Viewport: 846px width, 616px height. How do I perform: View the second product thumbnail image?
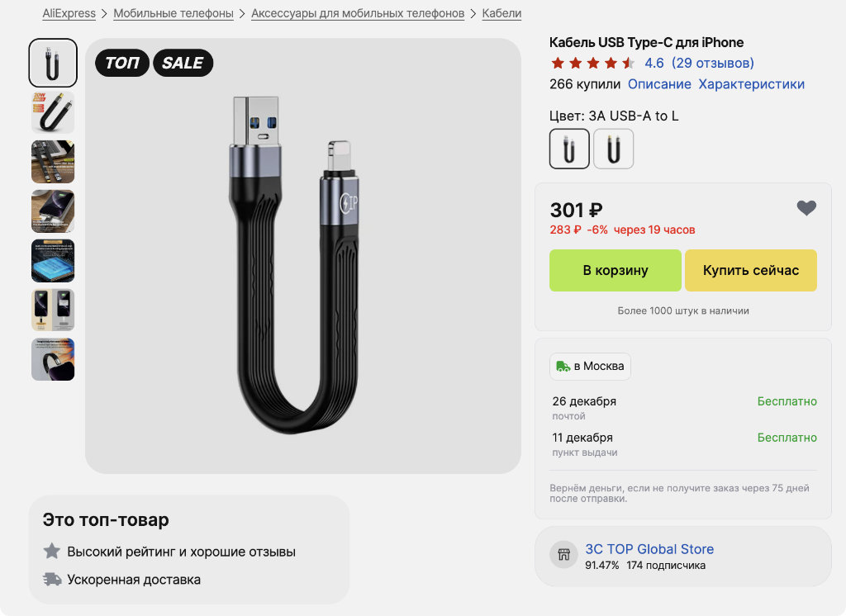(x=53, y=112)
